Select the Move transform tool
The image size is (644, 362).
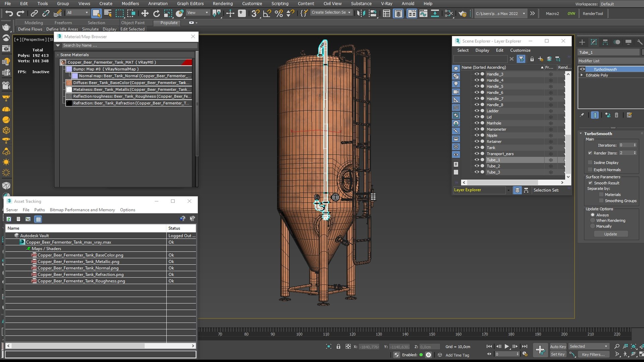click(145, 13)
